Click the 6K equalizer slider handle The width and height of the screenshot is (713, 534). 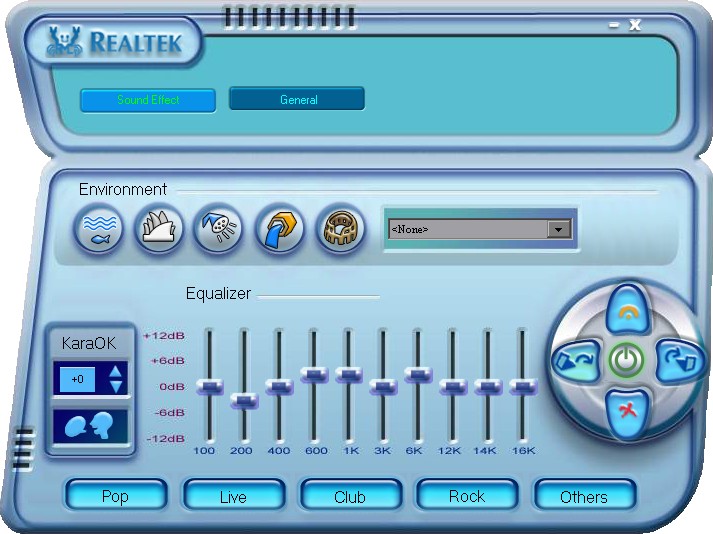tap(418, 374)
